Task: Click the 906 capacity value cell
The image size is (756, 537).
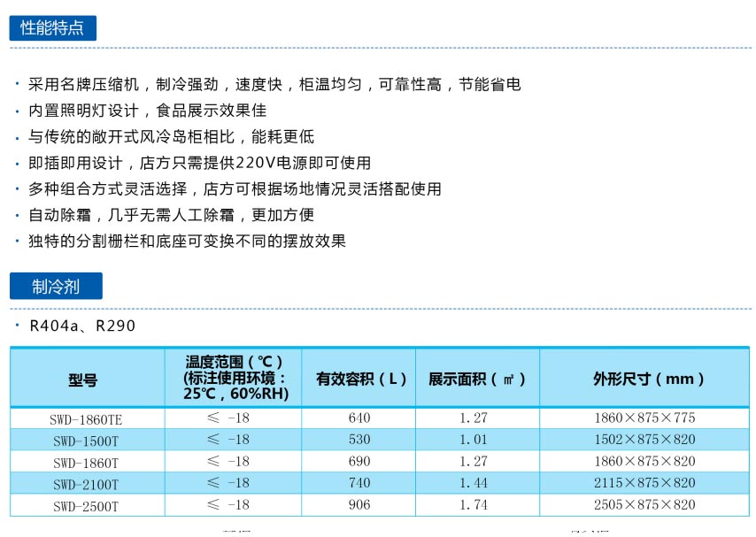Action: 359,505
